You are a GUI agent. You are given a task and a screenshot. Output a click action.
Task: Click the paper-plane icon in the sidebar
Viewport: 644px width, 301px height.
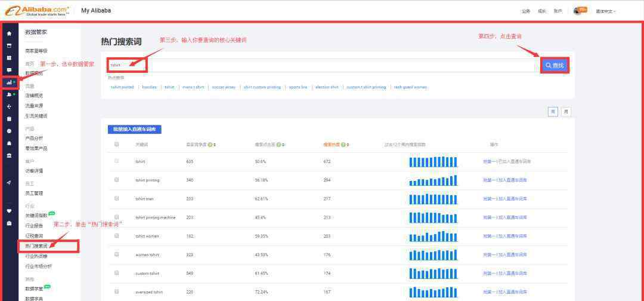(9, 183)
